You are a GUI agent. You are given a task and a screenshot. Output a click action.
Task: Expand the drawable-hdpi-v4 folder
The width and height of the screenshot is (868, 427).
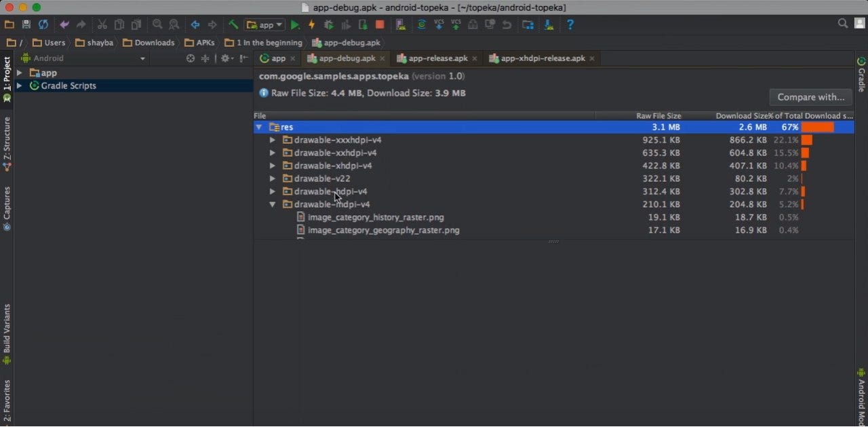point(273,191)
